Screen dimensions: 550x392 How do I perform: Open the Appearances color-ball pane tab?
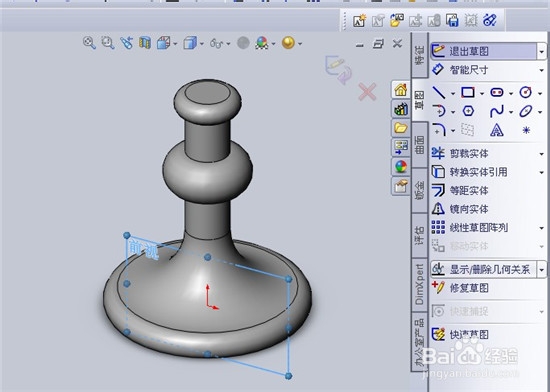(401, 167)
